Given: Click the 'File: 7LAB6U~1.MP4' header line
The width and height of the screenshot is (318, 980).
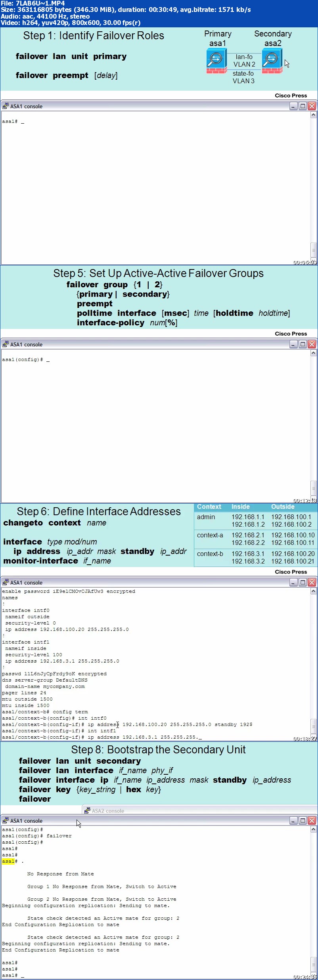Looking at the screenshot, I should [x=33, y=3].
